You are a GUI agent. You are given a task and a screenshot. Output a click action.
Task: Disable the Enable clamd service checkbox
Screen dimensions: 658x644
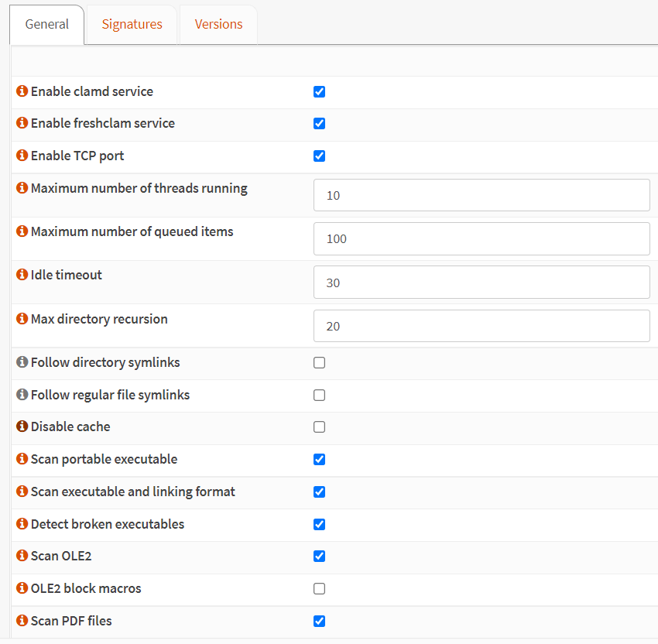(319, 91)
